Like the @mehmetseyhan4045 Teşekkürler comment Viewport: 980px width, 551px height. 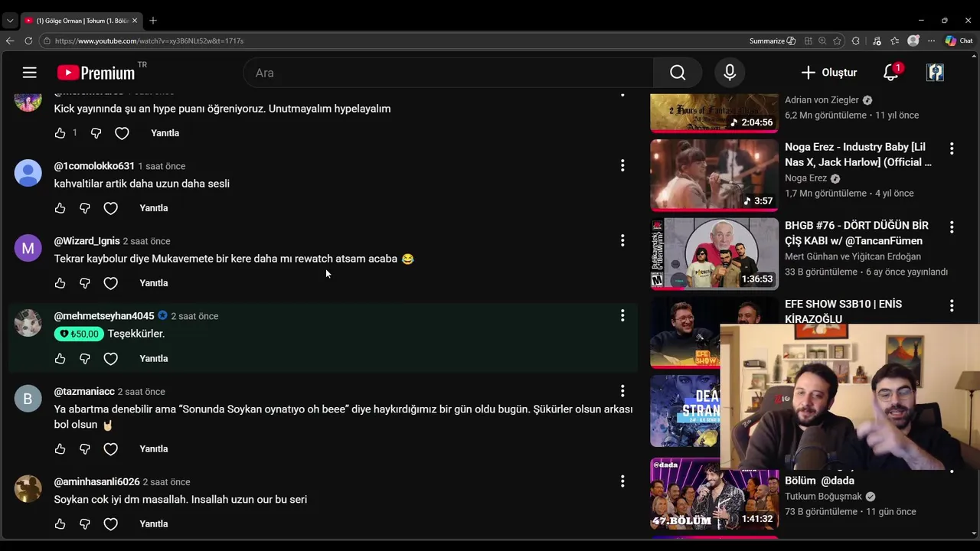pos(60,358)
